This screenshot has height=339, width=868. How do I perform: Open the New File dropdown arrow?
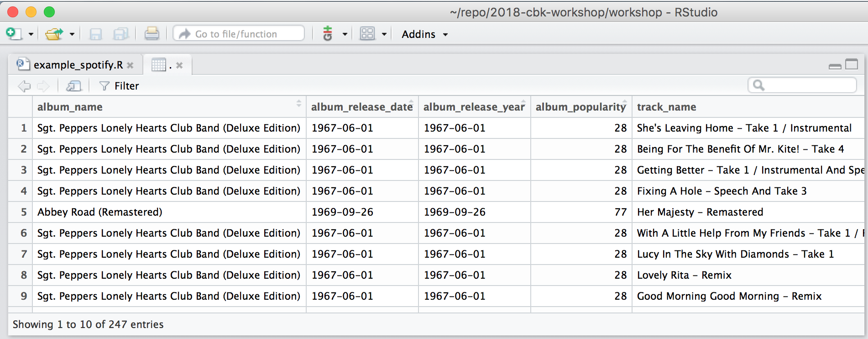(31, 34)
